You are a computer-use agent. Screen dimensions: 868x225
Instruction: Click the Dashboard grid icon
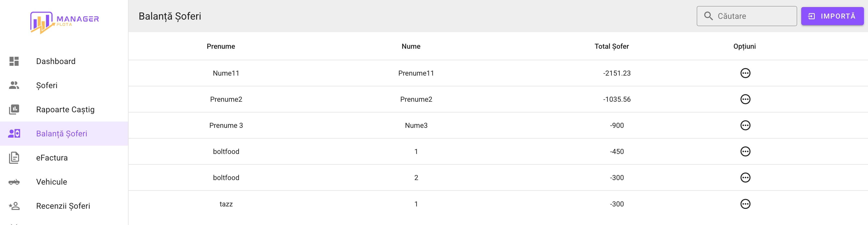point(14,61)
